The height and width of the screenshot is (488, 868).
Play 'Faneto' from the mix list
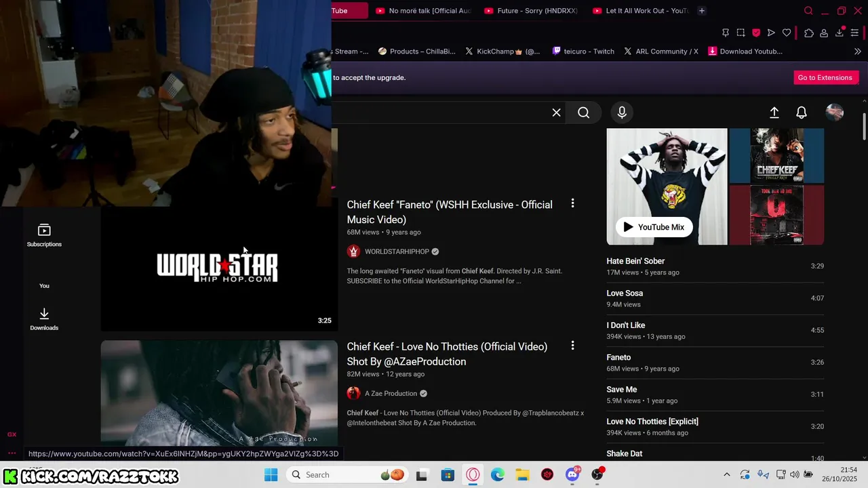coord(715,363)
